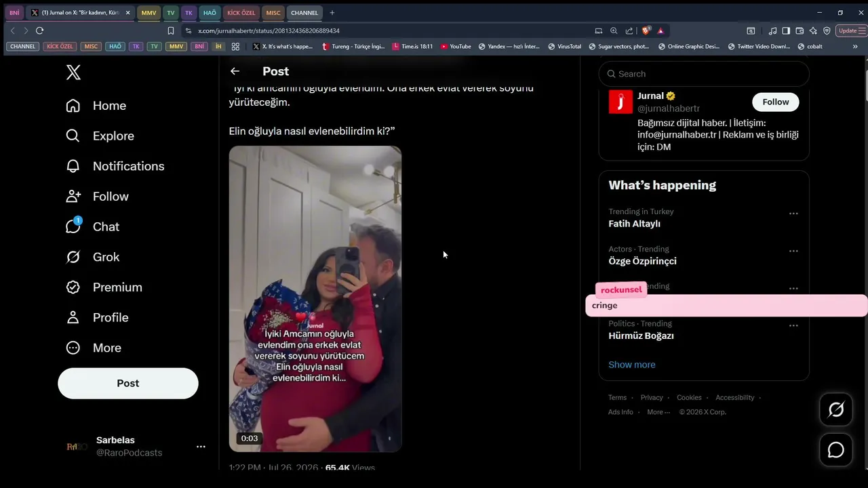Close the Jurnal on X tab
This screenshot has width=868, height=488.
click(127, 13)
